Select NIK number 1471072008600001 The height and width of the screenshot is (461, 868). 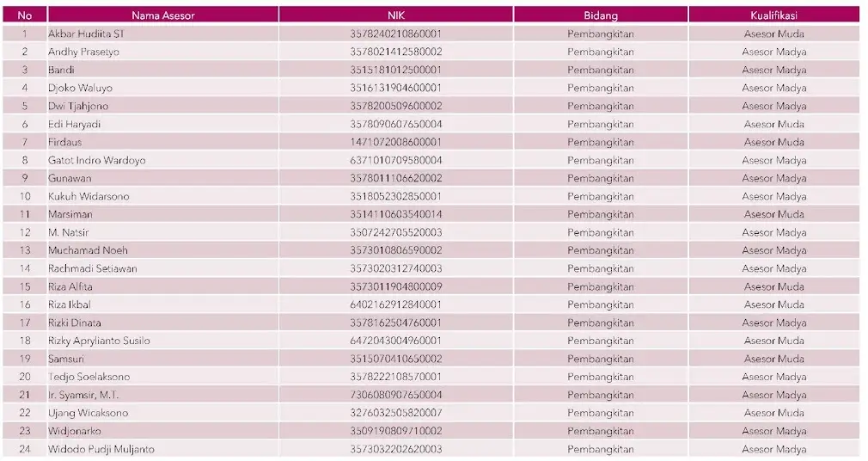395,142
